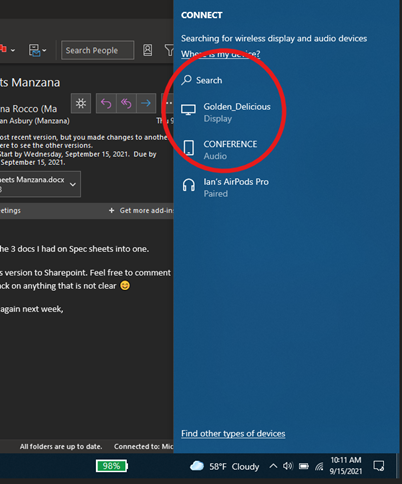Screen dimensions: 402x484
Task: Click the Reply arrow icon
Action: coord(106,104)
